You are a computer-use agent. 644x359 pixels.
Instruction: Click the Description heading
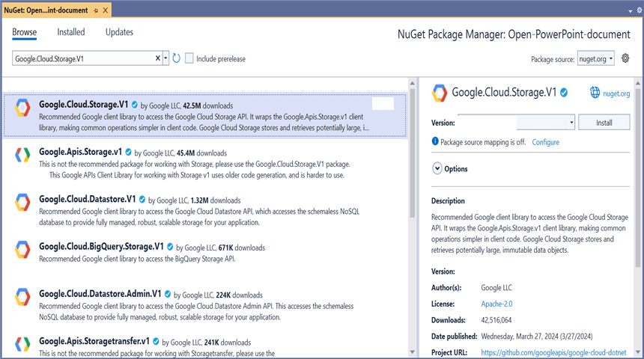click(448, 200)
